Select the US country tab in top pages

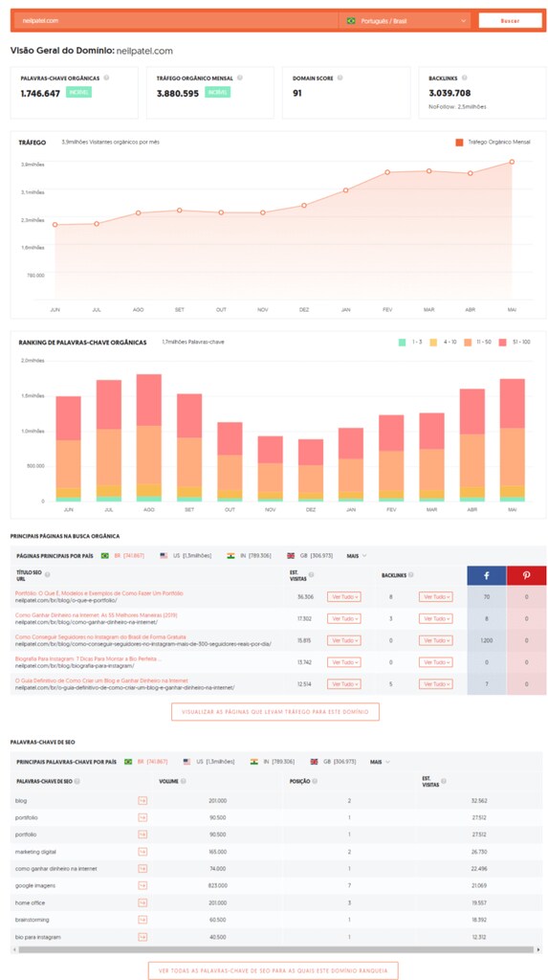186,556
